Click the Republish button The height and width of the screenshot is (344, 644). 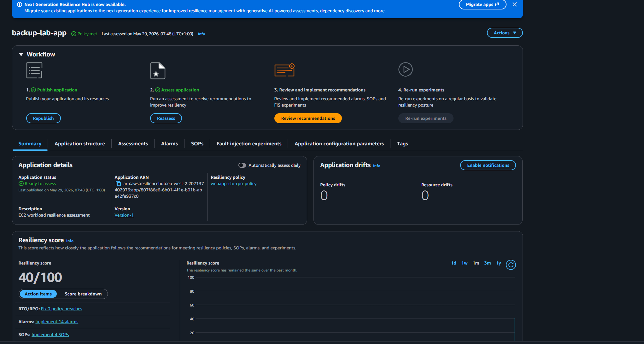[43, 118]
